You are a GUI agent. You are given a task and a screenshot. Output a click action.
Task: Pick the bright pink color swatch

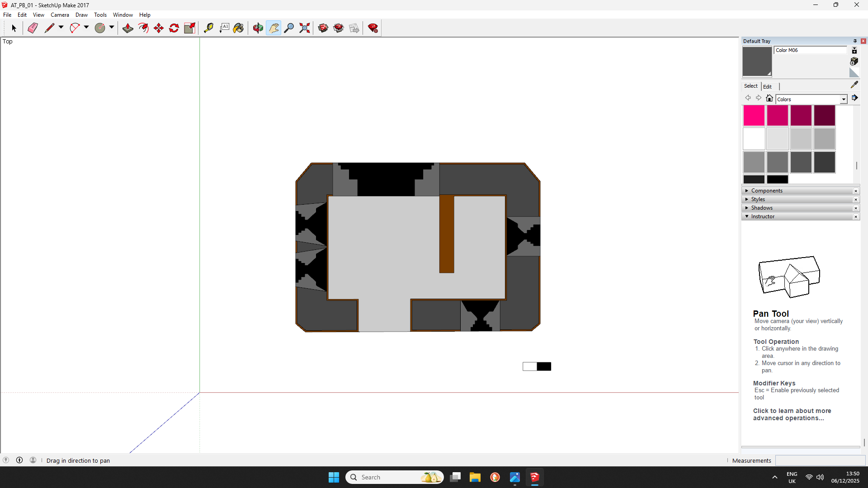coord(754,116)
